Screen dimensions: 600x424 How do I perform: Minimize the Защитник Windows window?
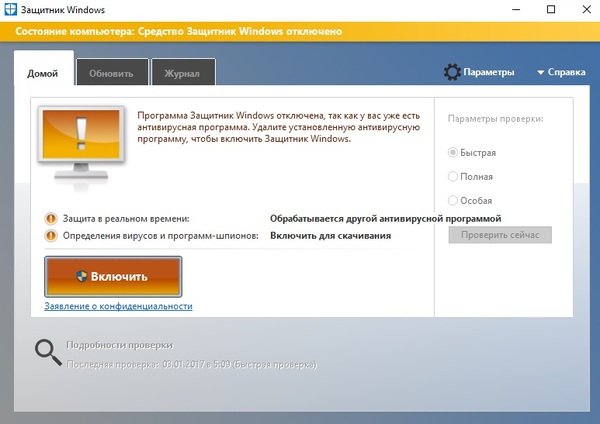516,10
